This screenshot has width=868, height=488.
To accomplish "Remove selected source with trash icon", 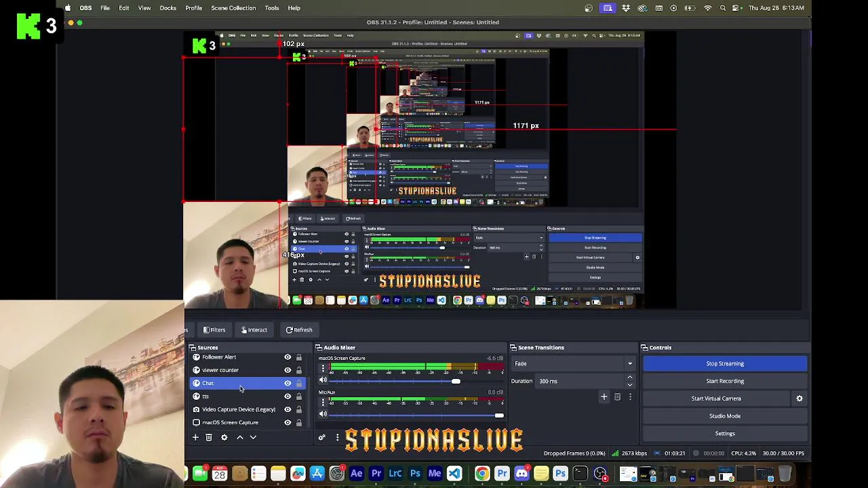I will click(x=209, y=437).
